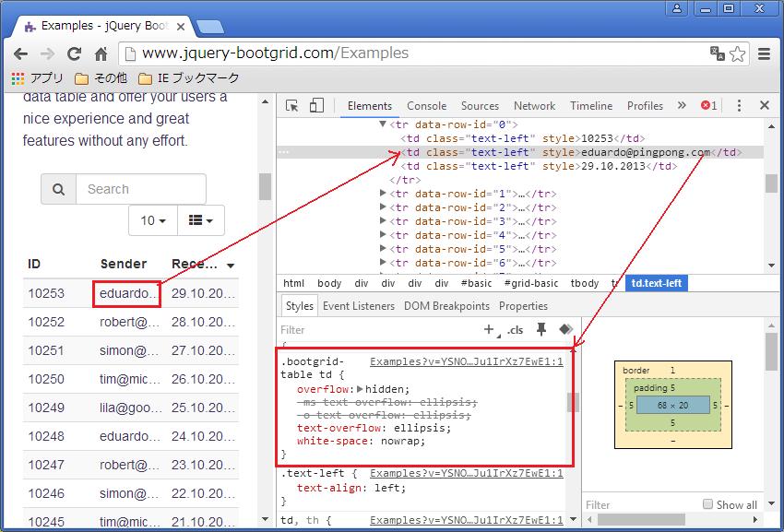Select the Styles sidebar tab
The image size is (784, 532).
[300, 306]
